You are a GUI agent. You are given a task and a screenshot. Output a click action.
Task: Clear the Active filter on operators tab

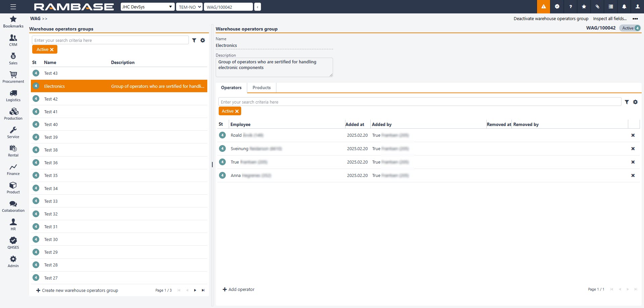coord(237,111)
